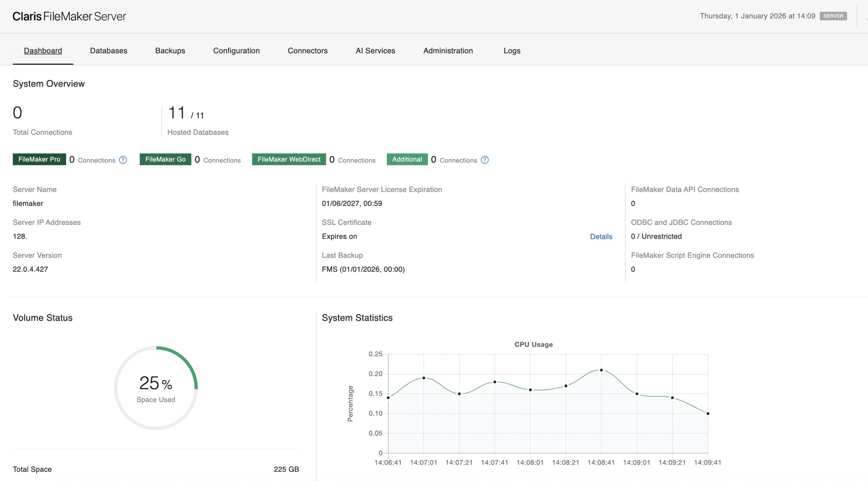Viewport: 868px width, 481px height.
Task: Click the server version '22.0.4.427'
Action: coord(31,269)
